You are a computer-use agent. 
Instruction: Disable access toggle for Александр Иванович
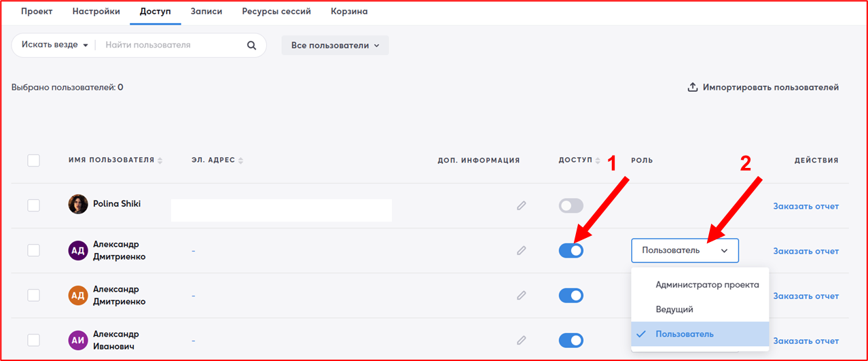tap(571, 340)
